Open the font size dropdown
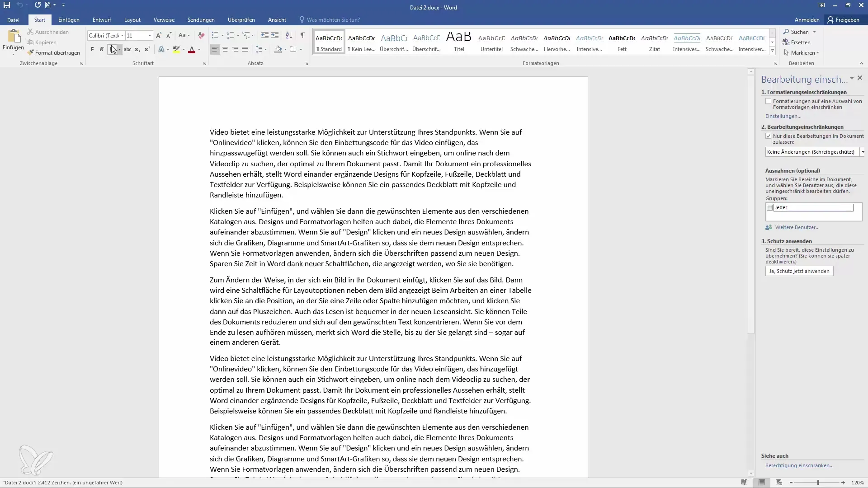 click(150, 35)
